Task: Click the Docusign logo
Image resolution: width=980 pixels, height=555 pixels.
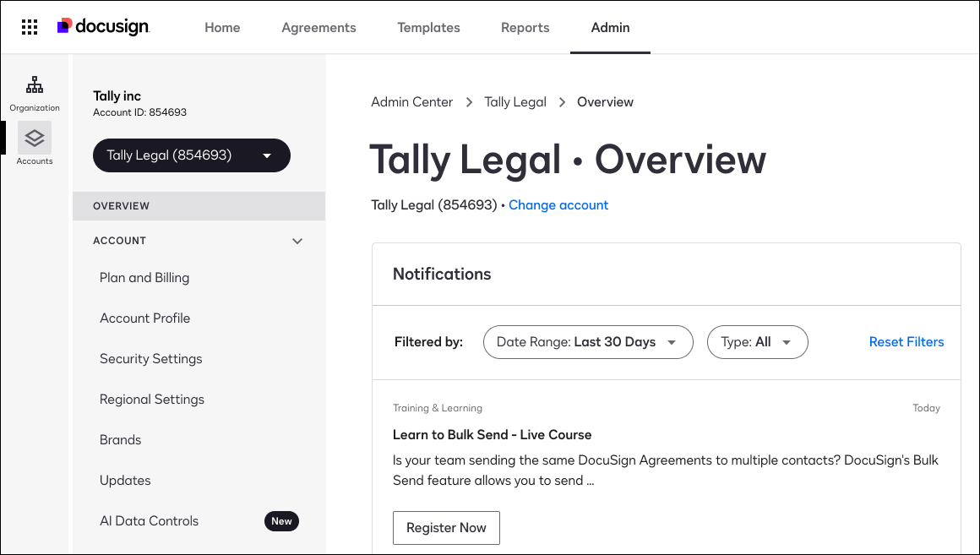Action: [x=103, y=26]
